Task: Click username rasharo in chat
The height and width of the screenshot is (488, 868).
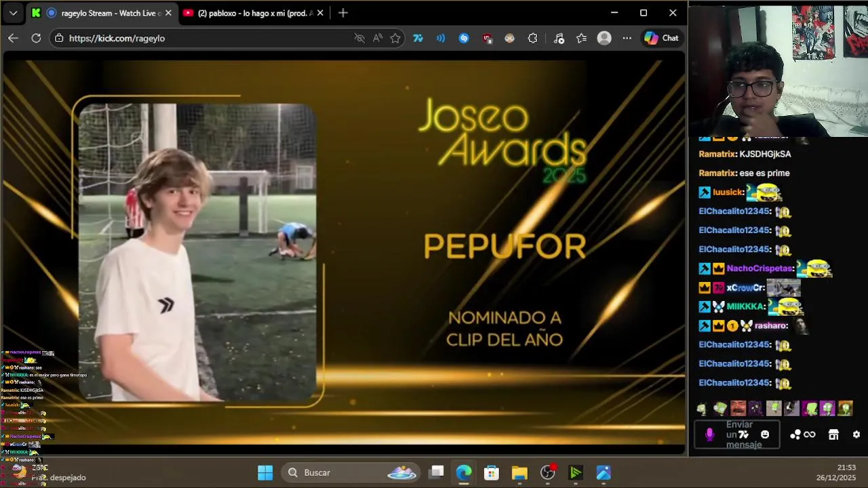Action: pyautogui.click(x=771, y=325)
